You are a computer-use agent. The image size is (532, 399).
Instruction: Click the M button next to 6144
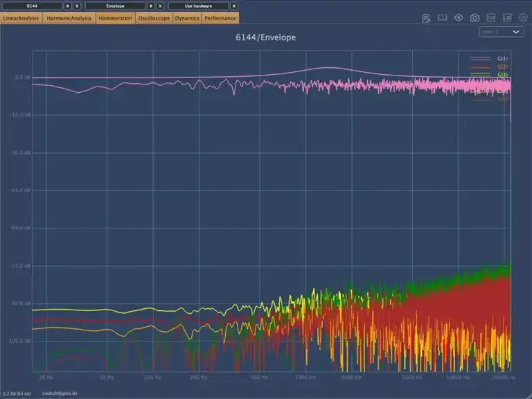[67, 6]
